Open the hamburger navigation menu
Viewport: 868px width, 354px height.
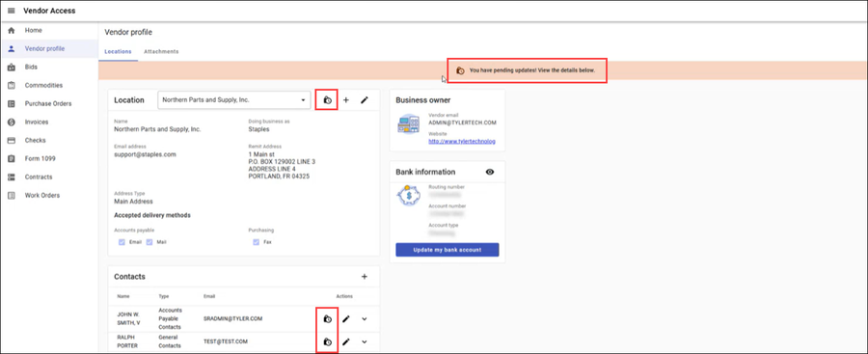click(11, 11)
